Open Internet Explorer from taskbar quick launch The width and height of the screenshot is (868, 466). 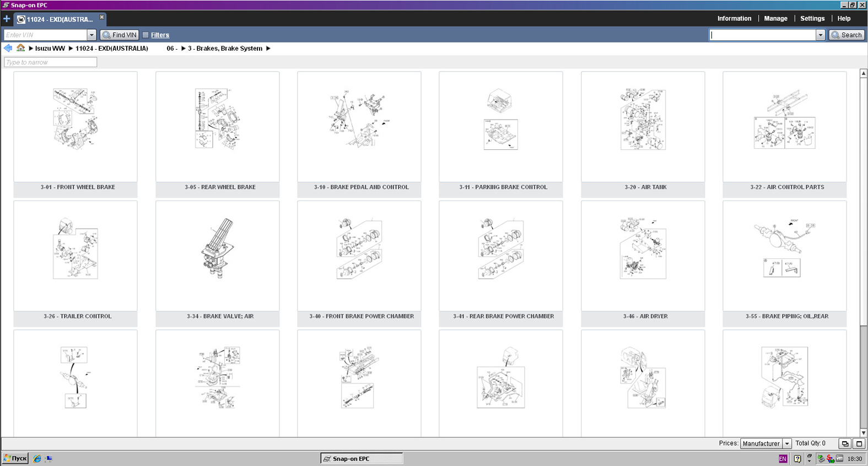click(x=37, y=458)
